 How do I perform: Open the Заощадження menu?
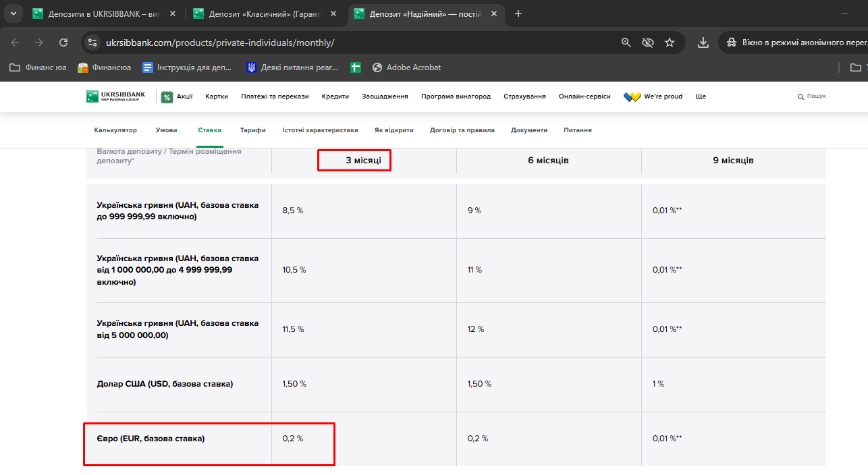coord(385,96)
